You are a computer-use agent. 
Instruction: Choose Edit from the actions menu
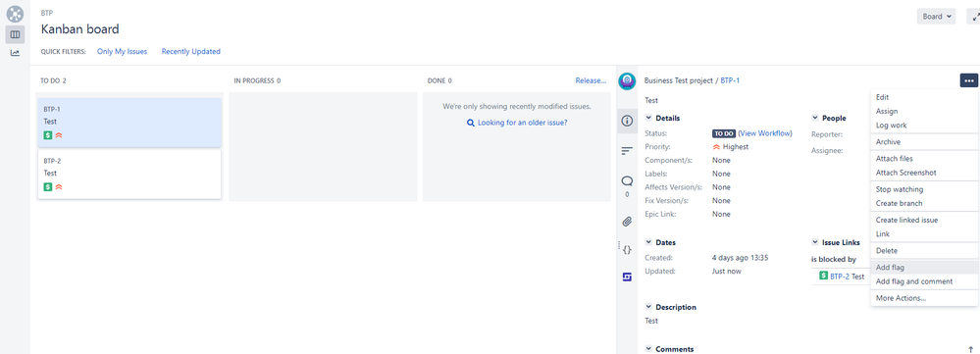point(924,97)
